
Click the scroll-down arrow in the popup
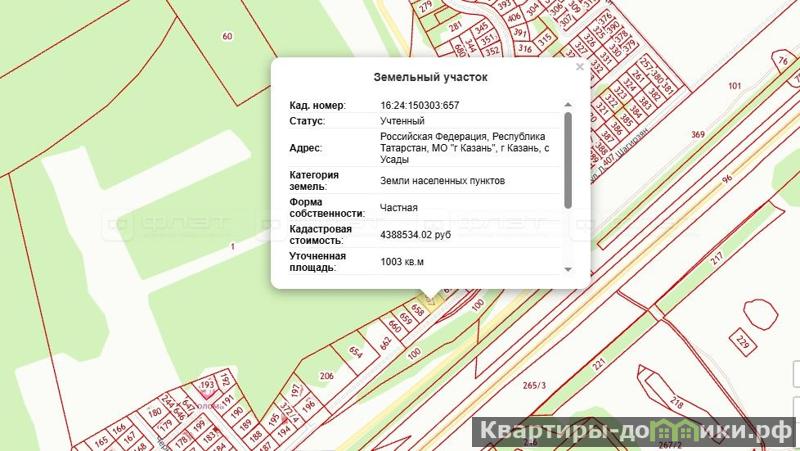coord(568,269)
